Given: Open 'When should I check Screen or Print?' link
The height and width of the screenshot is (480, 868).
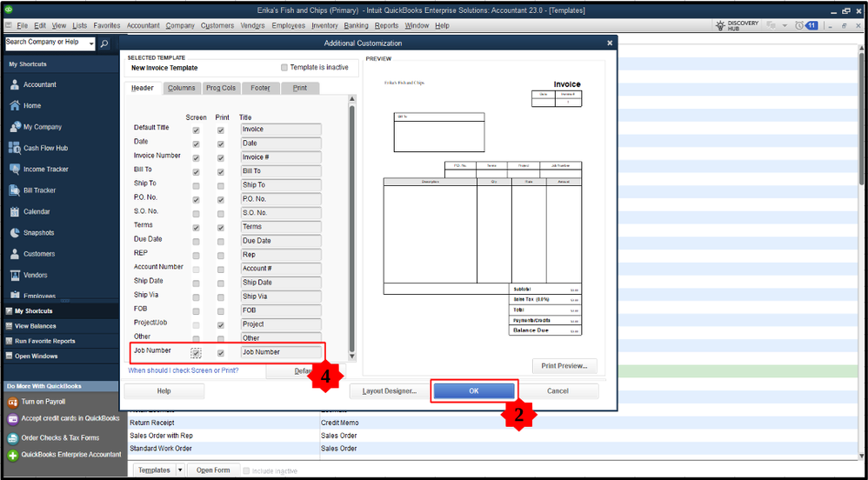Looking at the screenshot, I should pos(184,370).
